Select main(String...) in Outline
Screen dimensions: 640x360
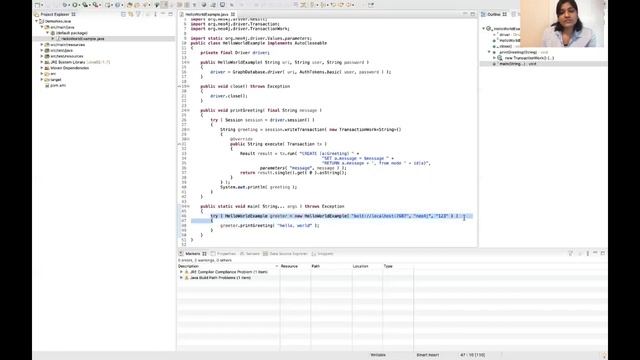click(514, 64)
